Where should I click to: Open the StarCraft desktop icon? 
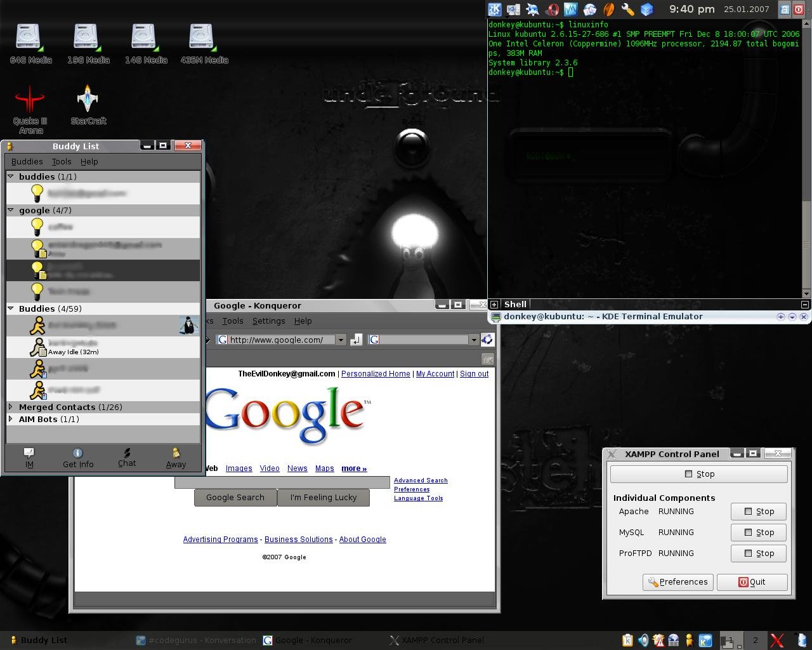88,105
